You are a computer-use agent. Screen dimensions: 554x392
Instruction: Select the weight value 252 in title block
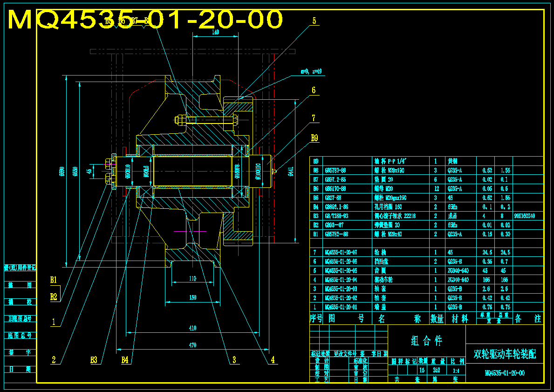click(x=438, y=371)
